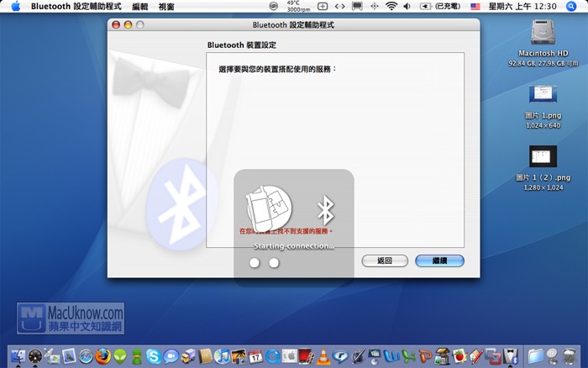This screenshot has width=588, height=368.
Task: Click the 49°C 3000rpm temperature monitor
Action: (298, 6)
